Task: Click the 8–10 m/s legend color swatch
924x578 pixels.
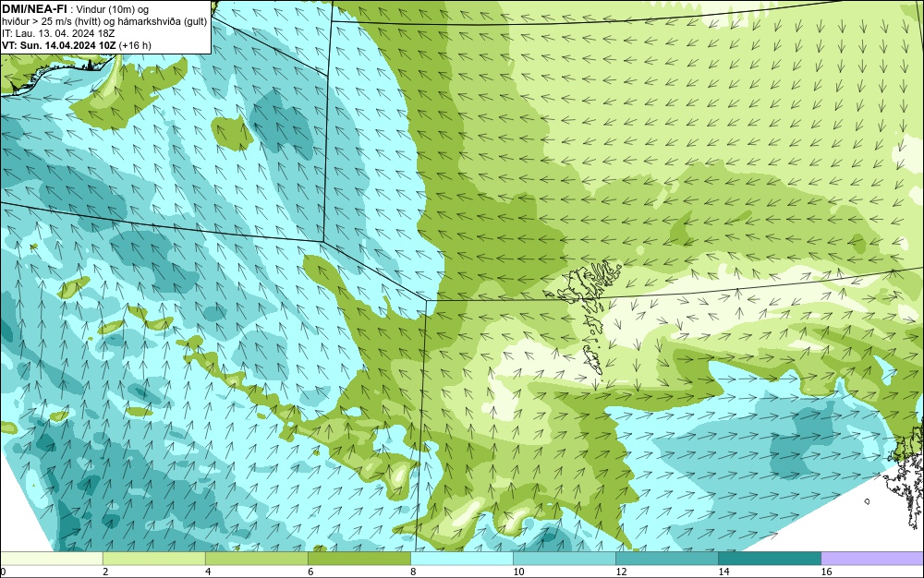Action: pyautogui.click(x=461, y=558)
